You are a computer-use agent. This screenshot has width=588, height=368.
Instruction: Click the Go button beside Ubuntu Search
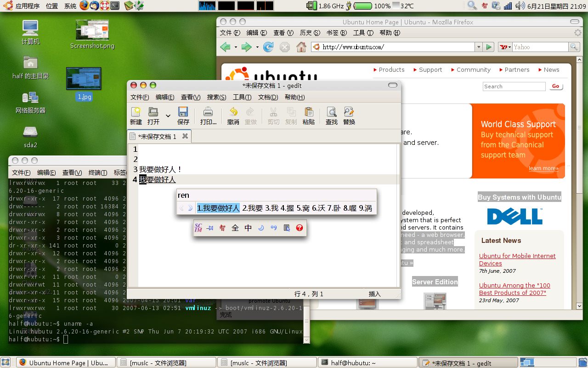556,86
